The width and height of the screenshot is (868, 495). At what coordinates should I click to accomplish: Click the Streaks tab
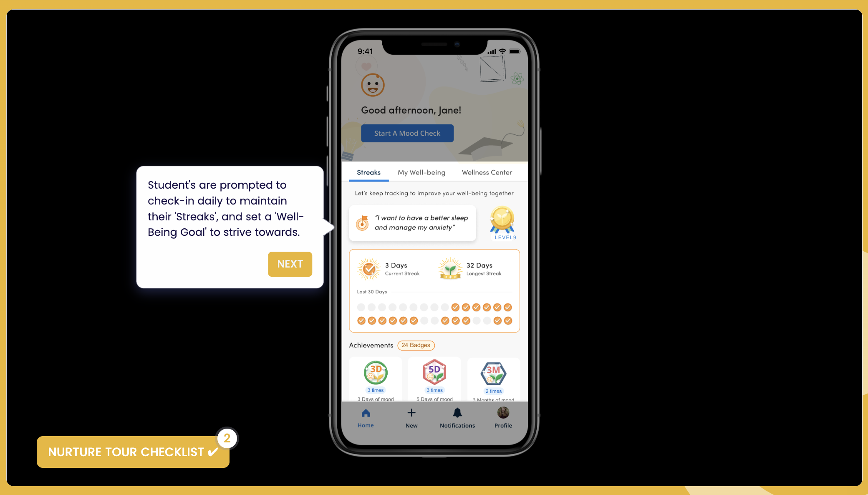(368, 172)
